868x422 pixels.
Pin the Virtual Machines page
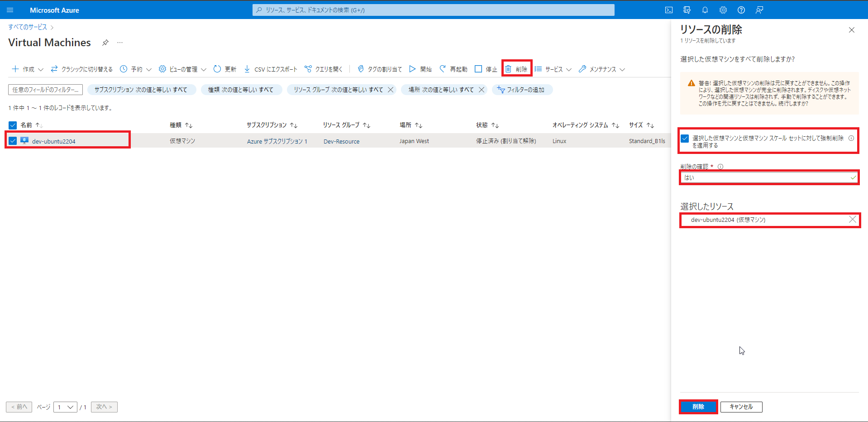[105, 43]
